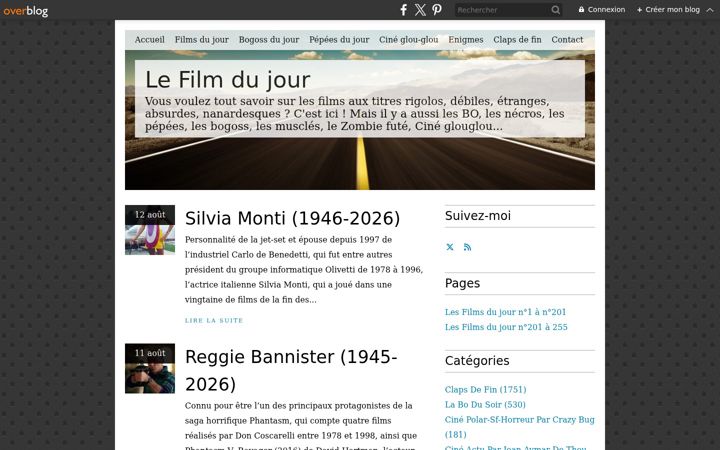Open Pépées du jour menu item
720x450 pixels.
[x=339, y=39]
